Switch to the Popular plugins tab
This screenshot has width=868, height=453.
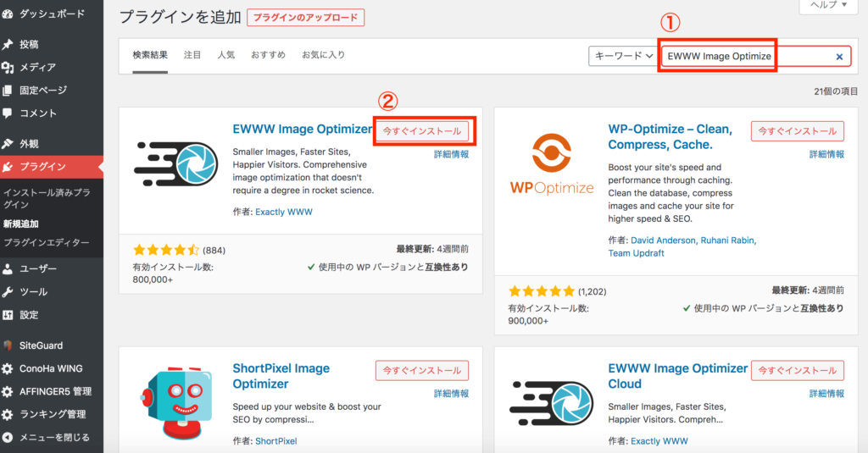(x=225, y=55)
